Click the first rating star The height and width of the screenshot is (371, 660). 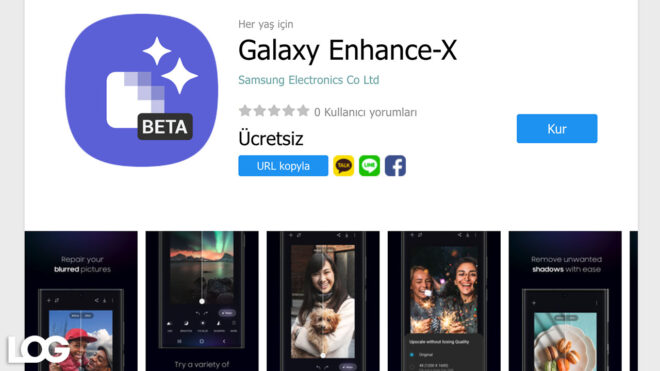[245, 111]
